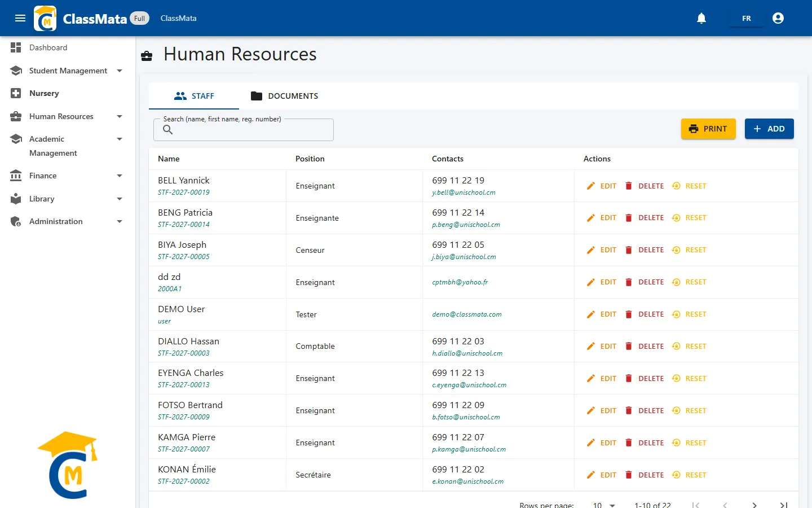The height and width of the screenshot is (508, 812).
Task: Delete the staff member FOTSO Bertrand
Action: click(644, 410)
